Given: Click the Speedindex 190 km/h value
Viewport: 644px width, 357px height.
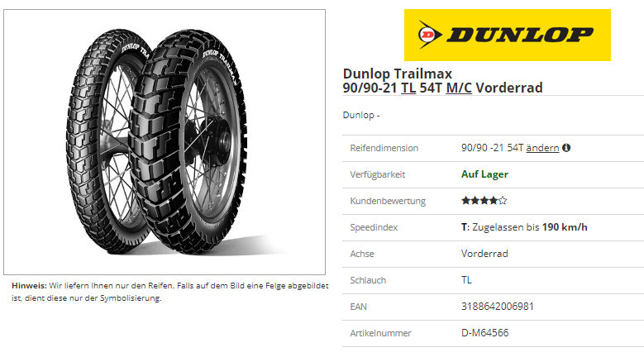Looking at the screenshot, I should pos(524,227).
